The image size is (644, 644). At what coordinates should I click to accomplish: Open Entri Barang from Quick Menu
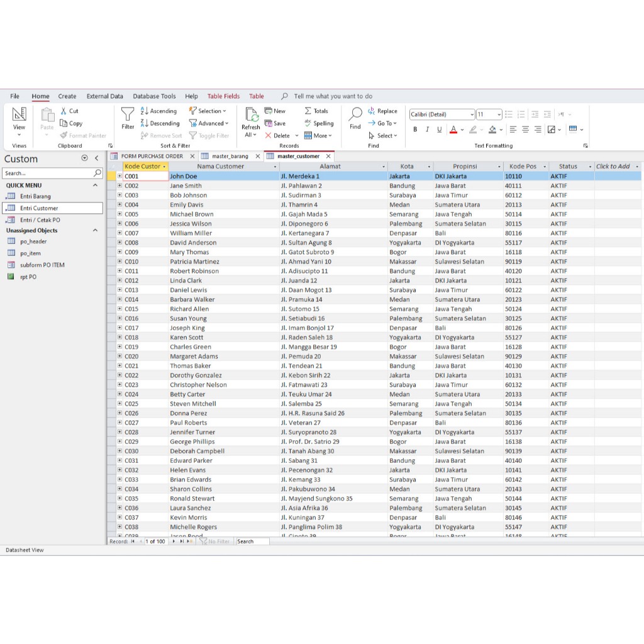tap(35, 196)
